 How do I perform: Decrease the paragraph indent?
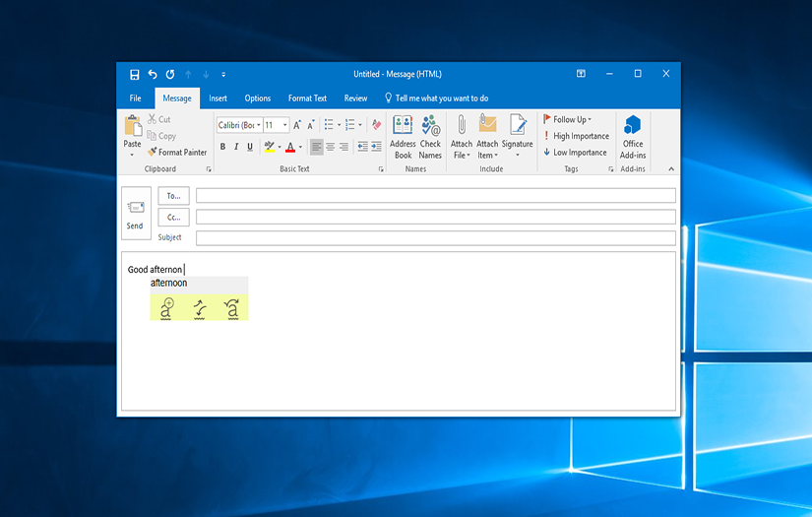[362, 147]
